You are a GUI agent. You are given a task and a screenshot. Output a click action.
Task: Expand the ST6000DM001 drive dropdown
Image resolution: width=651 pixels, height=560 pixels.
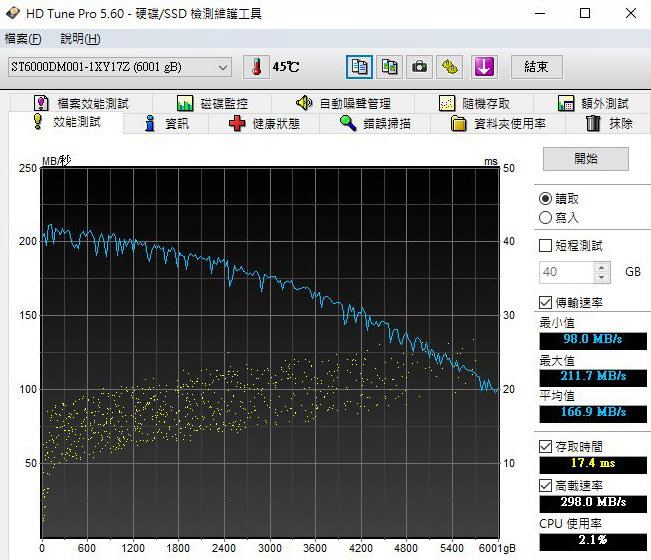pyautogui.click(x=223, y=67)
